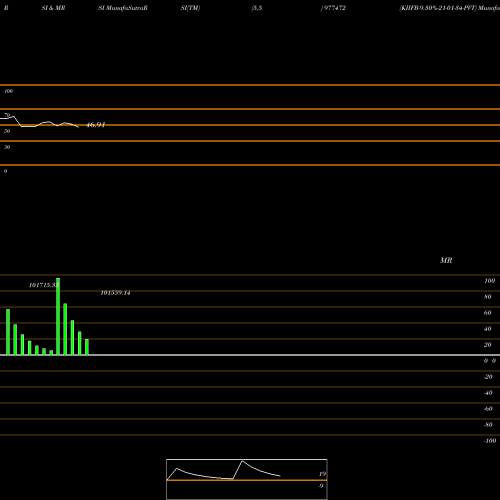
Task: Click the -20 label on MR scale
Action: (488, 377)
